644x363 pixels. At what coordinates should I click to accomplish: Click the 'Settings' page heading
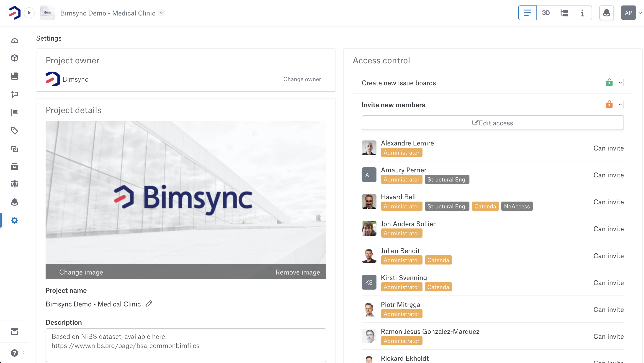(49, 38)
